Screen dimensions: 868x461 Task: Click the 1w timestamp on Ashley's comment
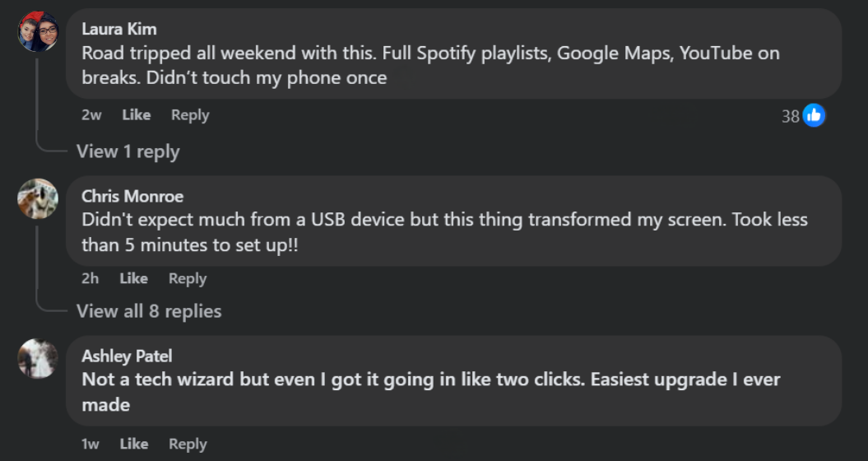pyautogui.click(x=90, y=444)
